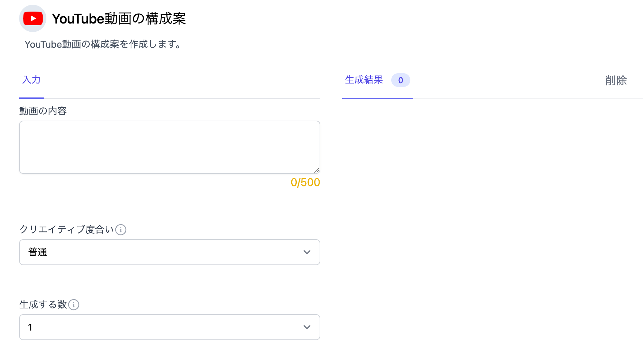Click the YouTube動画の構成案 page title
644x351 pixels.
119,19
